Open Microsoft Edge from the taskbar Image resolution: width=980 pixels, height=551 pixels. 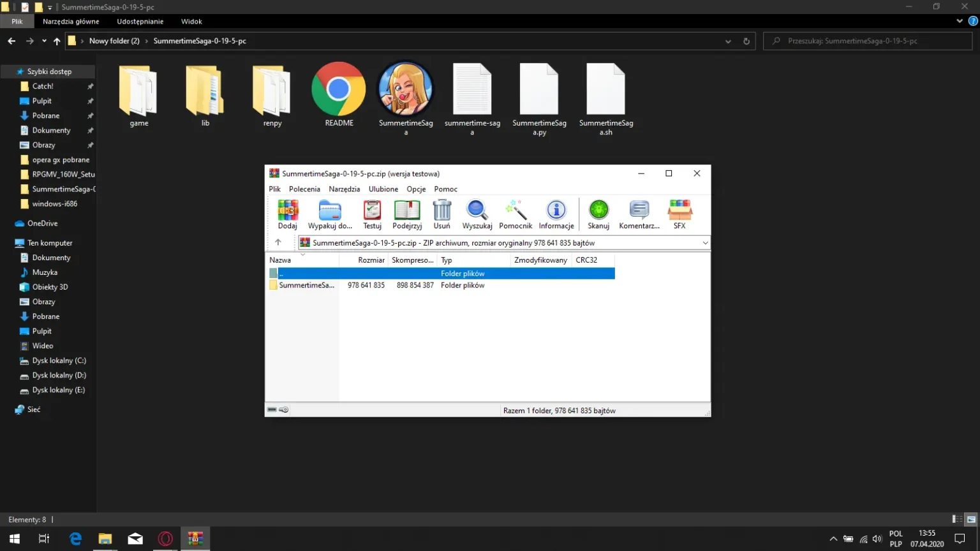coord(75,539)
